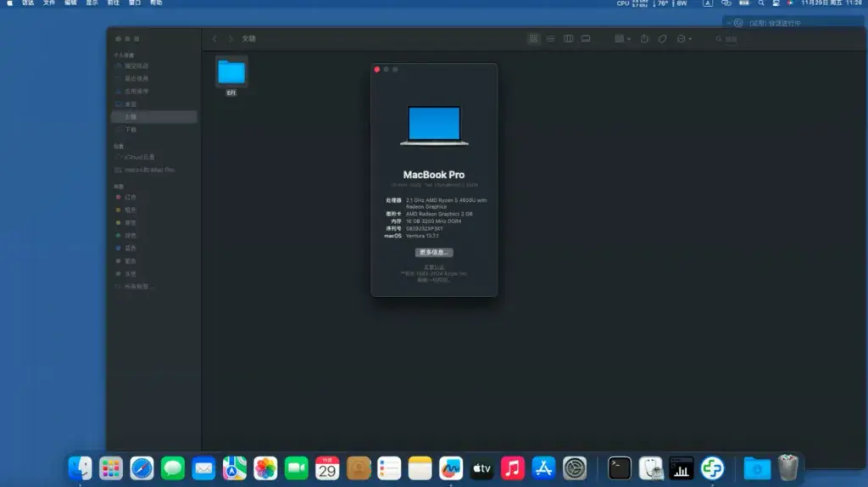Open Safari from the dock
This screenshot has height=487, width=868.
[142, 468]
